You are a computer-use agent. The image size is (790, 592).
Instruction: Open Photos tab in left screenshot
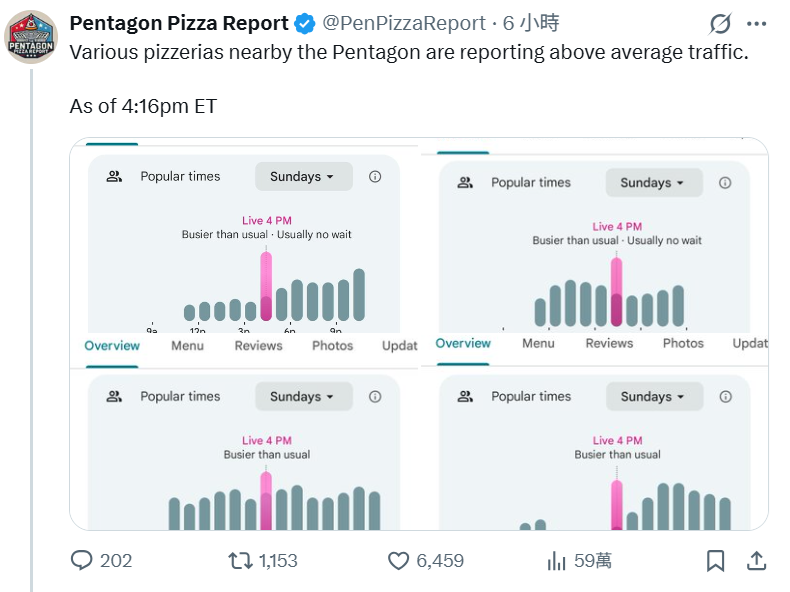(332, 345)
